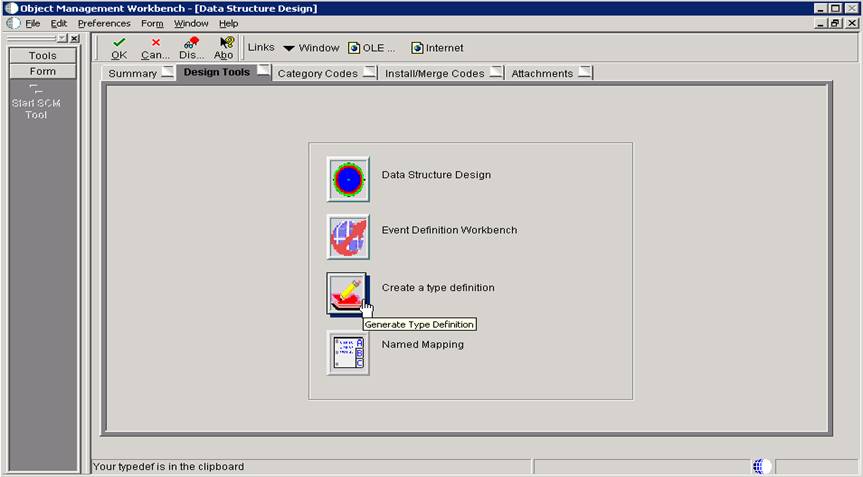
Task: Open the Form menu
Action: (152, 24)
